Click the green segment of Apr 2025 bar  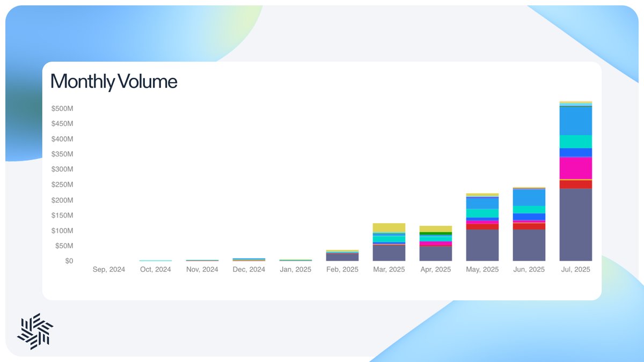[x=436, y=234]
